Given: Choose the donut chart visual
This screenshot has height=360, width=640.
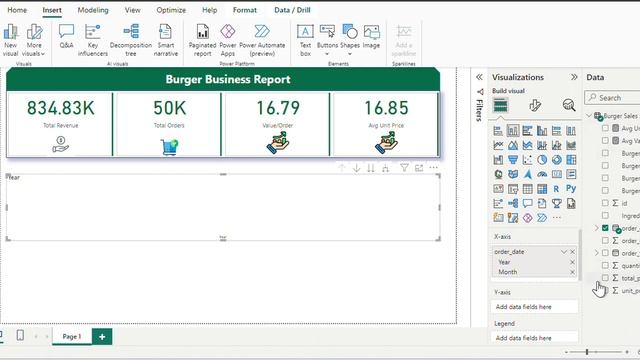Looking at the screenshot, I should coord(557,160).
